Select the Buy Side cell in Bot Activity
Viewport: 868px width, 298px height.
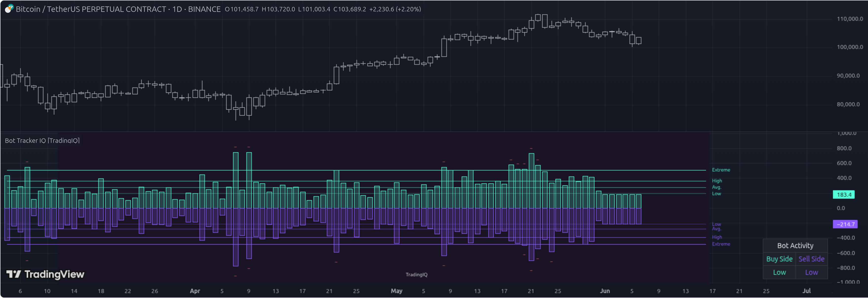click(x=779, y=259)
